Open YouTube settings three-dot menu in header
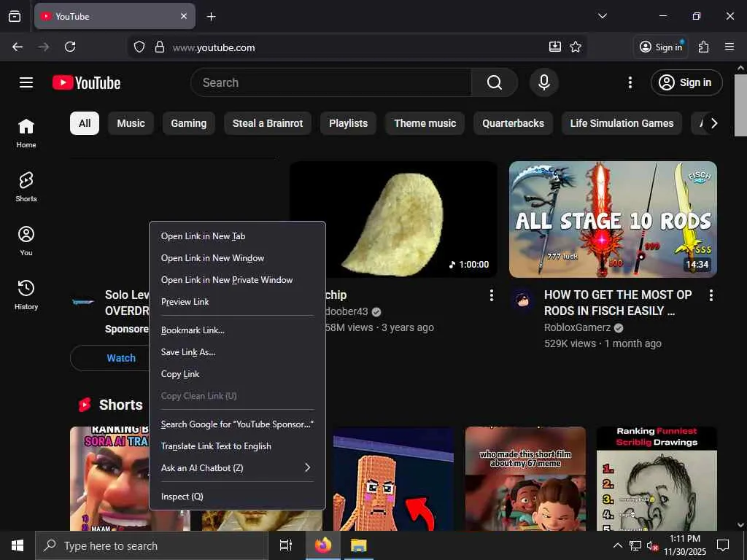Image resolution: width=747 pixels, height=560 pixels. click(630, 82)
